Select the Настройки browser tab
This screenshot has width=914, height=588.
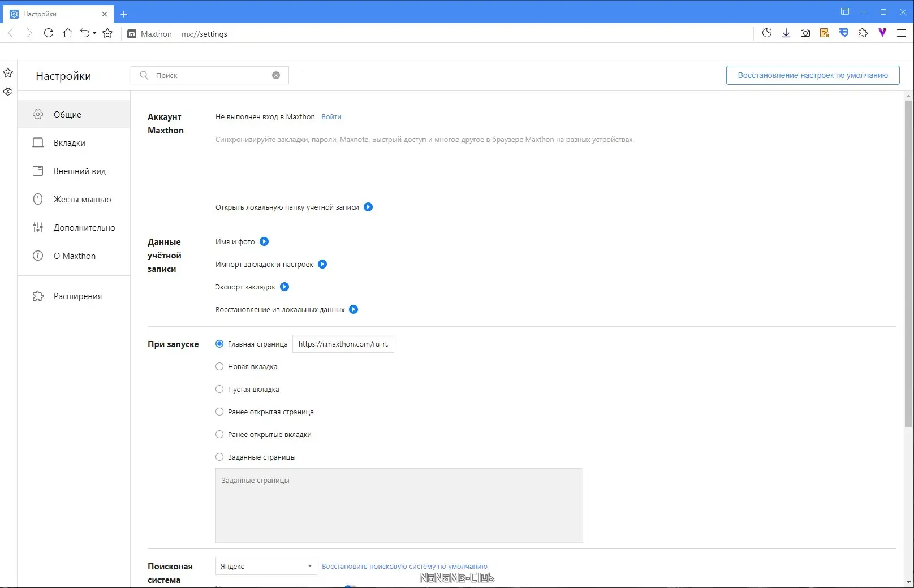59,14
